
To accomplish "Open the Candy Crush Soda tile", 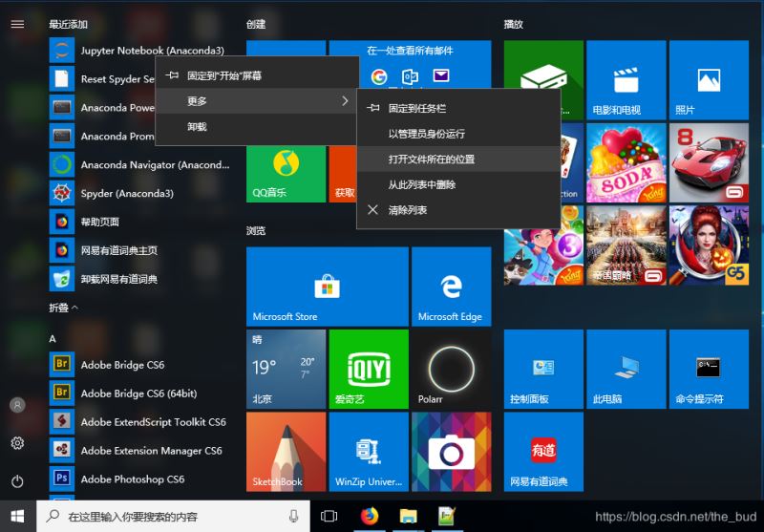I will (x=626, y=162).
